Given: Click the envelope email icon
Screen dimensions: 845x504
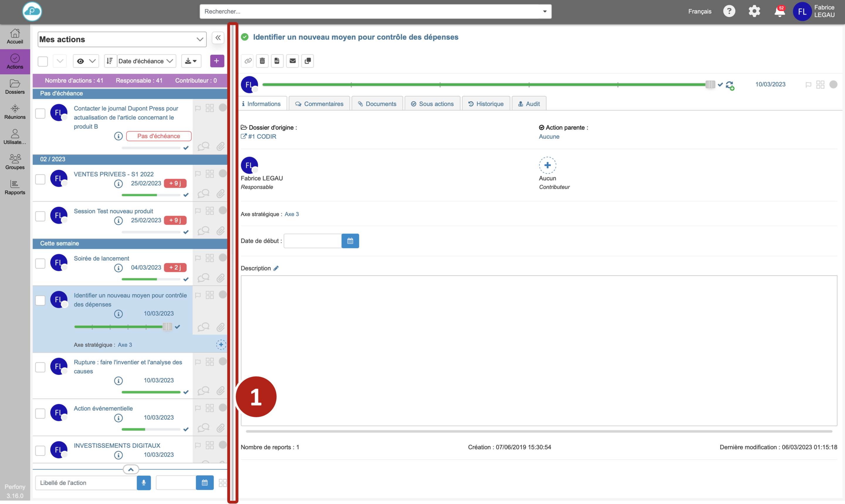Looking at the screenshot, I should pyautogui.click(x=292, y=61).
